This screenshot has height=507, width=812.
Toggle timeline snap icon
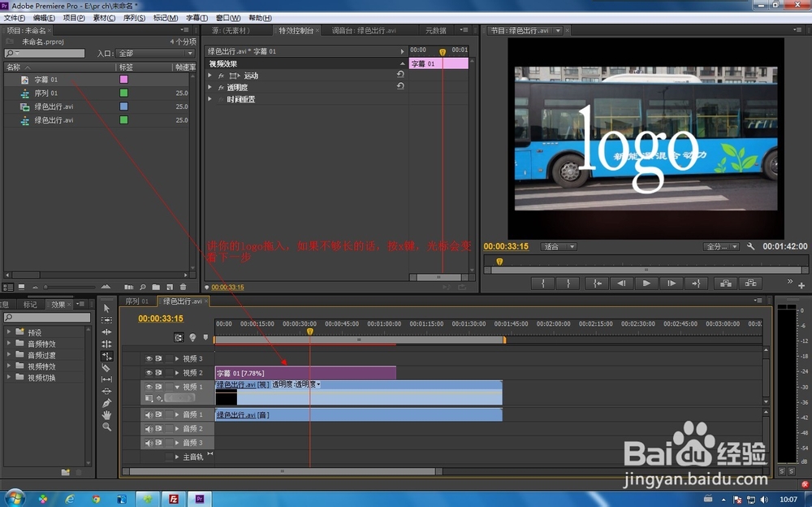tap(179, 337)
